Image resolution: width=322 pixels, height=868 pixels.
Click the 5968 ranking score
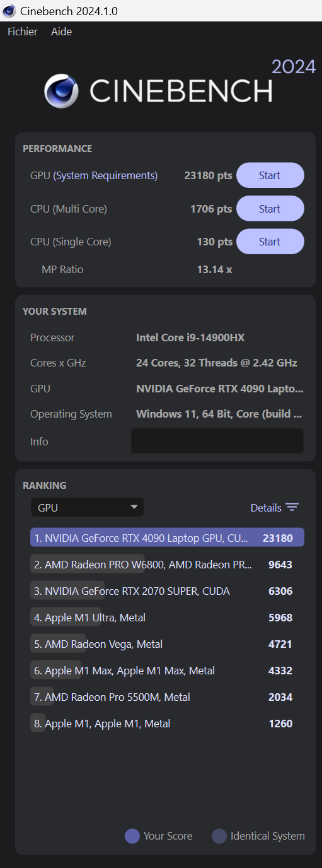tap(280, 618)
